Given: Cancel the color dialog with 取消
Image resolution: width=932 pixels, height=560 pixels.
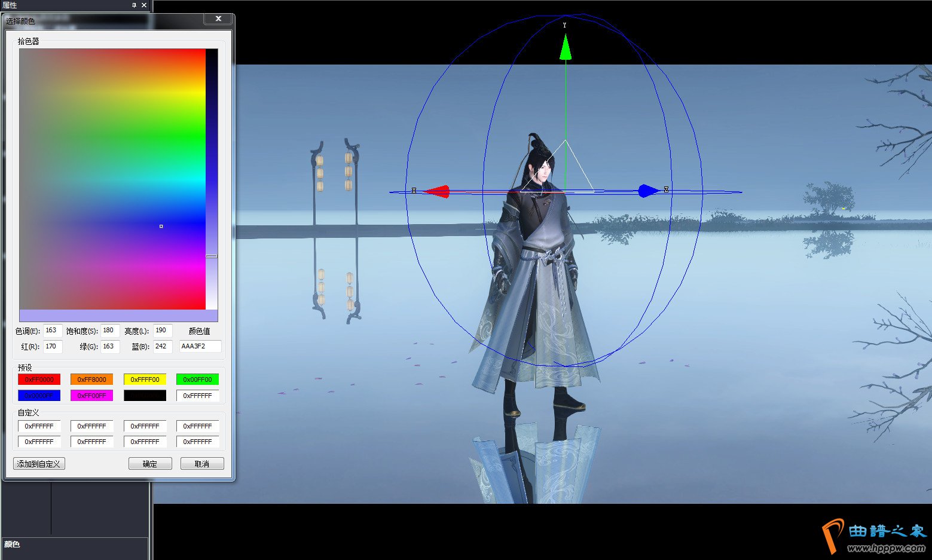Looking at the screenshot, I should click(202, 464).
